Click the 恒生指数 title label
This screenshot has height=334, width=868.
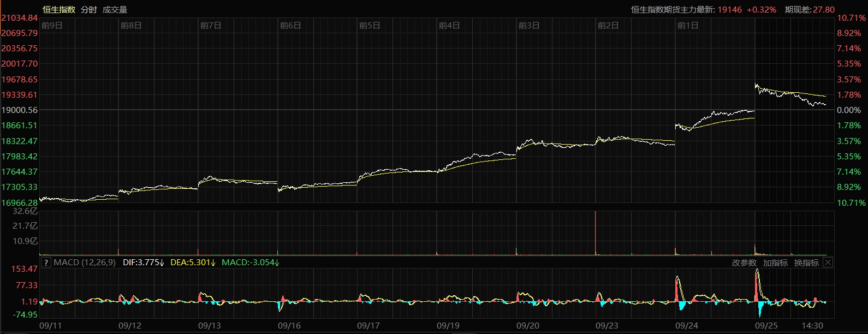coord(59,9)
